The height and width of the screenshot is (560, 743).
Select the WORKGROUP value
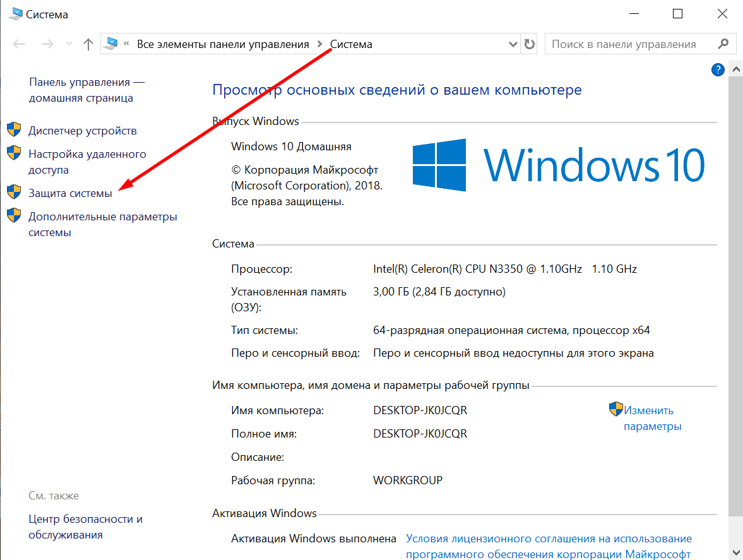coord(408,480)
